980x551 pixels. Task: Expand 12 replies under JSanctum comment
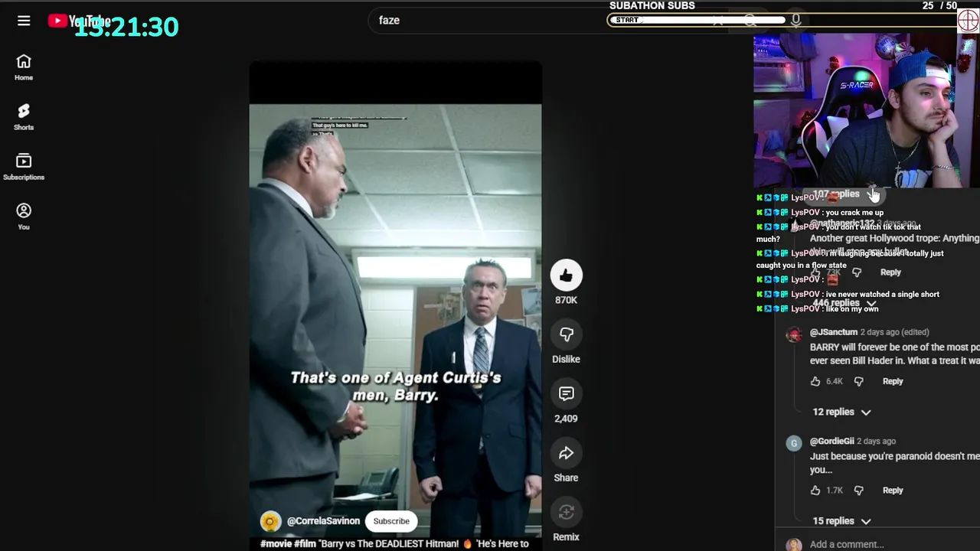tap(841, 412)
